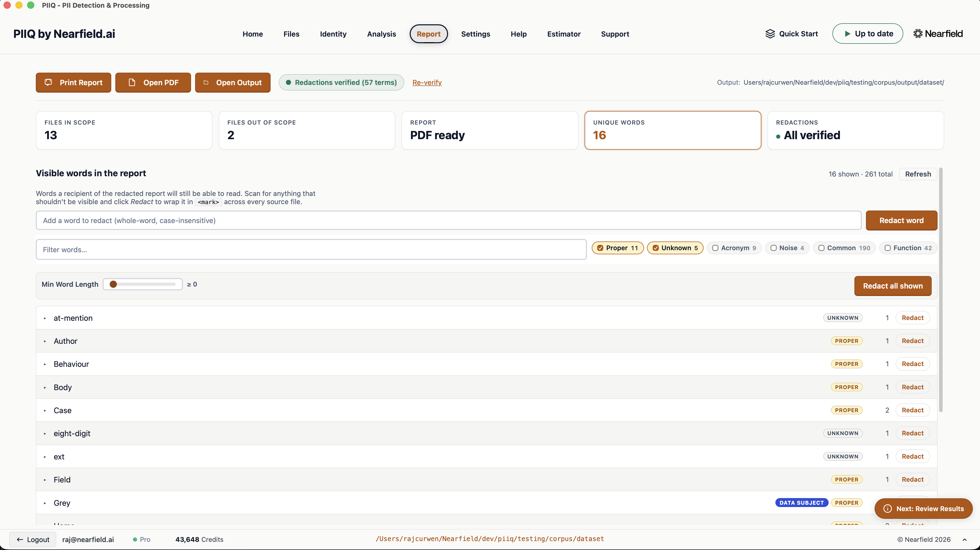
Task: Select the Redactions All verified card
Action: click(856, 130)
